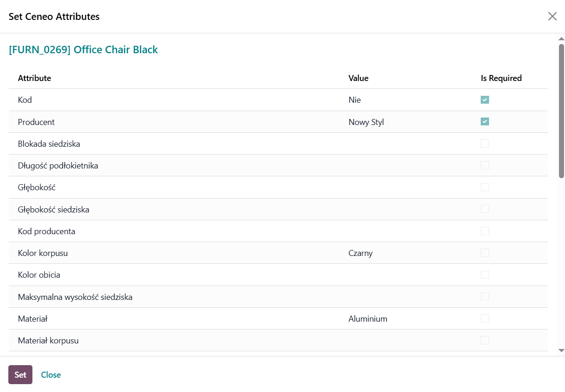Select the Głębokość attribute name

[x=37, y=188]
